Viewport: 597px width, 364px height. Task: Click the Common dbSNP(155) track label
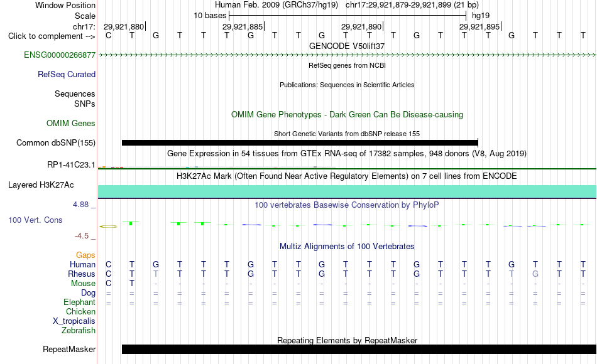(x=56, y=143)
